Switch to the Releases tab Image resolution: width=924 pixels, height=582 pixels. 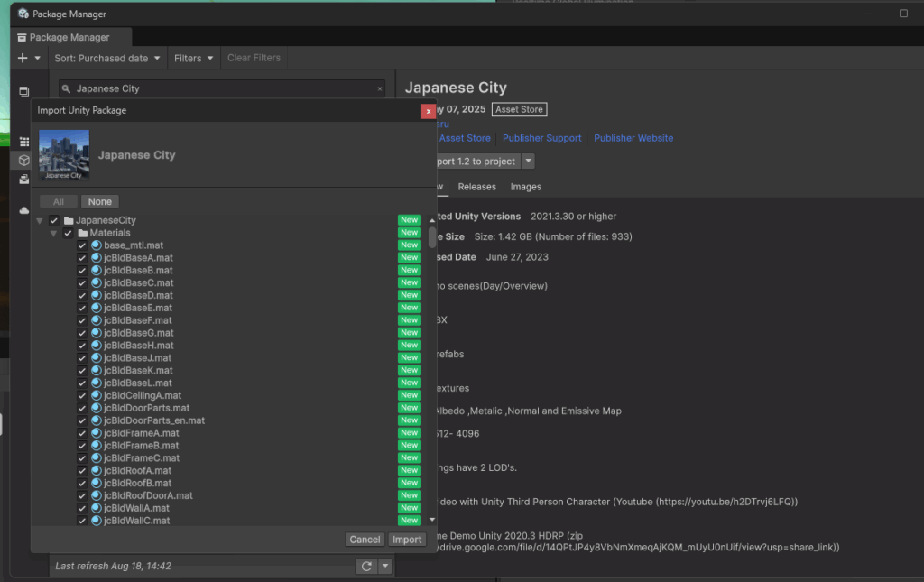coord(476,187)
